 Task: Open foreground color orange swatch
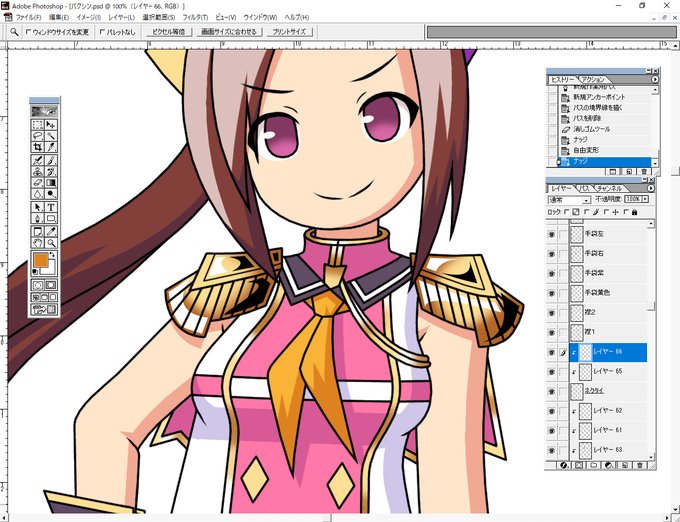click(40, 260)
